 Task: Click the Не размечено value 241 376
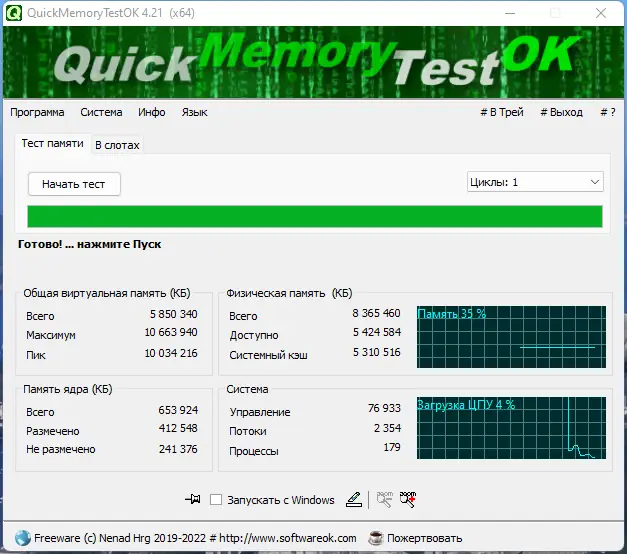178,449
